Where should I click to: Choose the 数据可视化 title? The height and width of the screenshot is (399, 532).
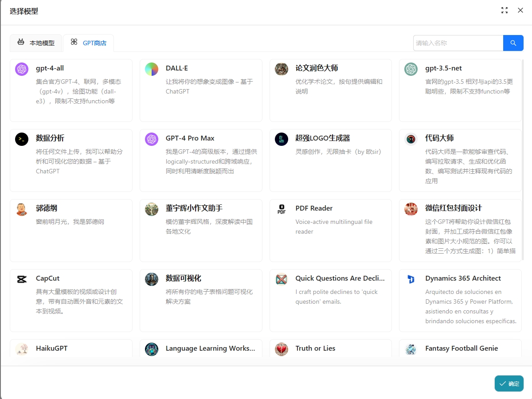(x=184, y=278)
